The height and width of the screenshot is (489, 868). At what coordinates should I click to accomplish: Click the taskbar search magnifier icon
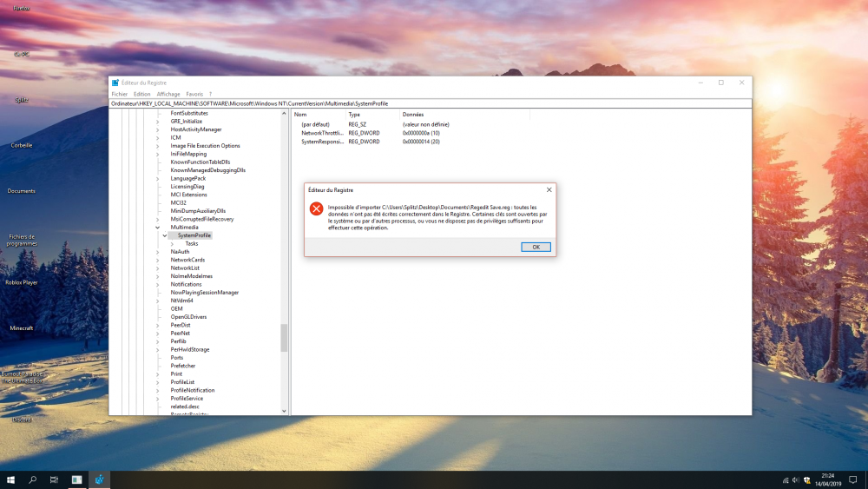pos(33,479)
